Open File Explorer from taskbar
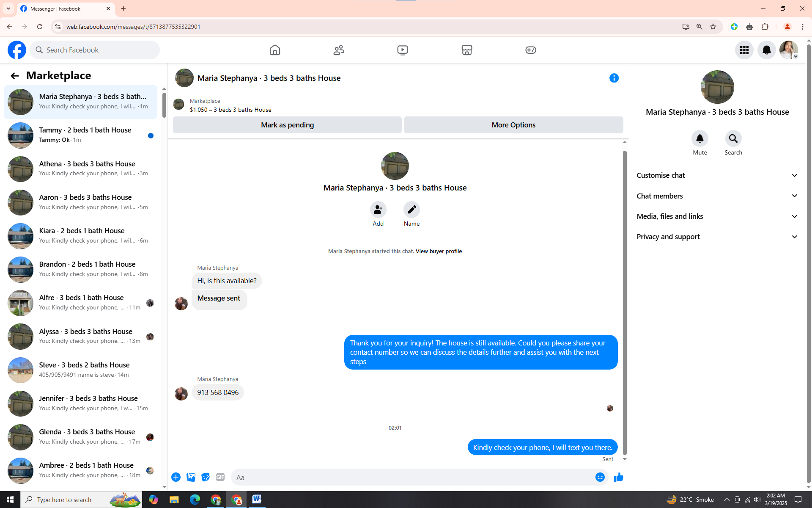This screenshot has width=812, height=508. 174,500
